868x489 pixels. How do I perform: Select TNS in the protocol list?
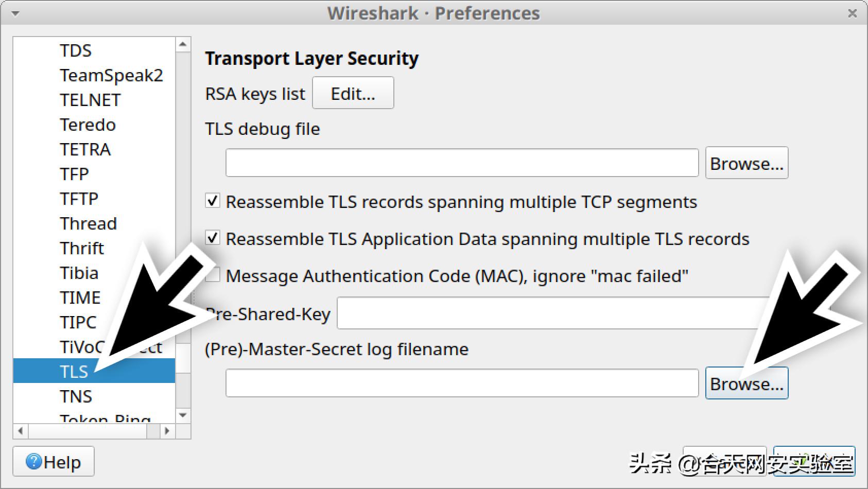(x=76, y=396)
